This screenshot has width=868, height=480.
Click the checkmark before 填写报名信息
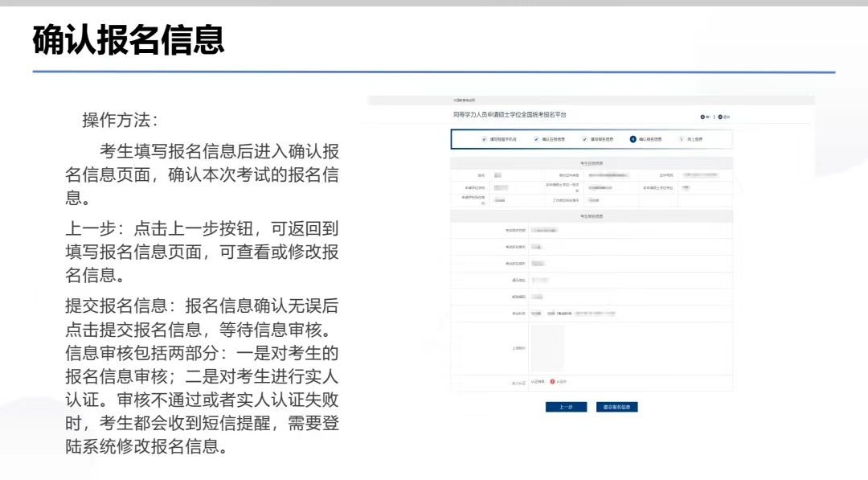click(x=585, y=138)
